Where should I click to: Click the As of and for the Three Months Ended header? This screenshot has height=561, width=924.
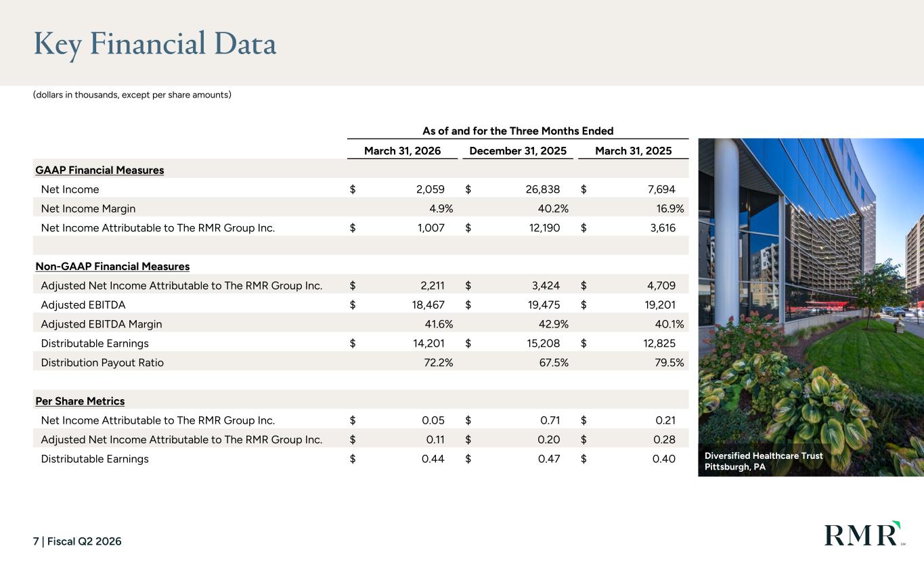(x=518, y=131)
